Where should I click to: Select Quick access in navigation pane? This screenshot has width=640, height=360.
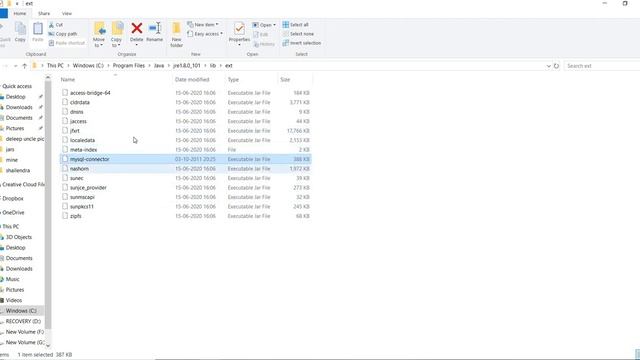point(17,86)
